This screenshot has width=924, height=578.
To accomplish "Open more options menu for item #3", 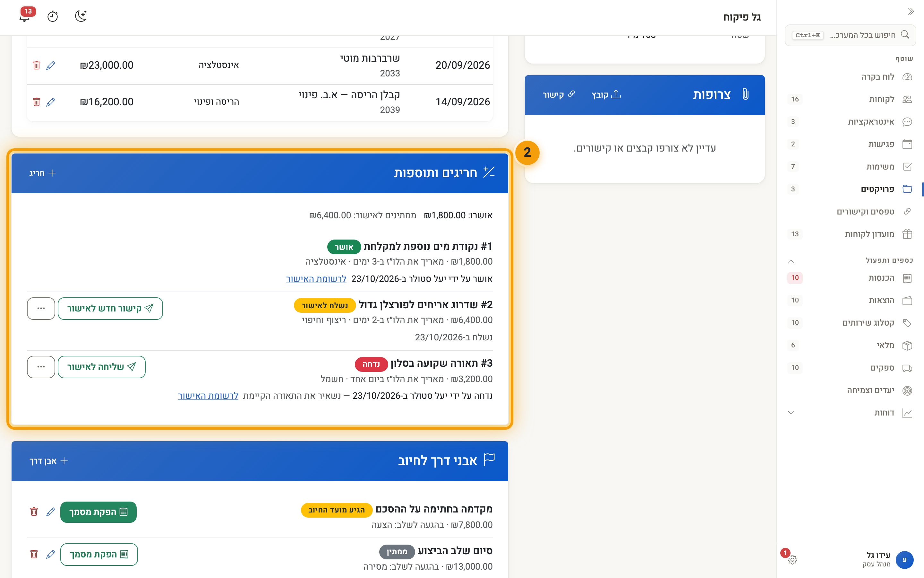I will (41, 367).
